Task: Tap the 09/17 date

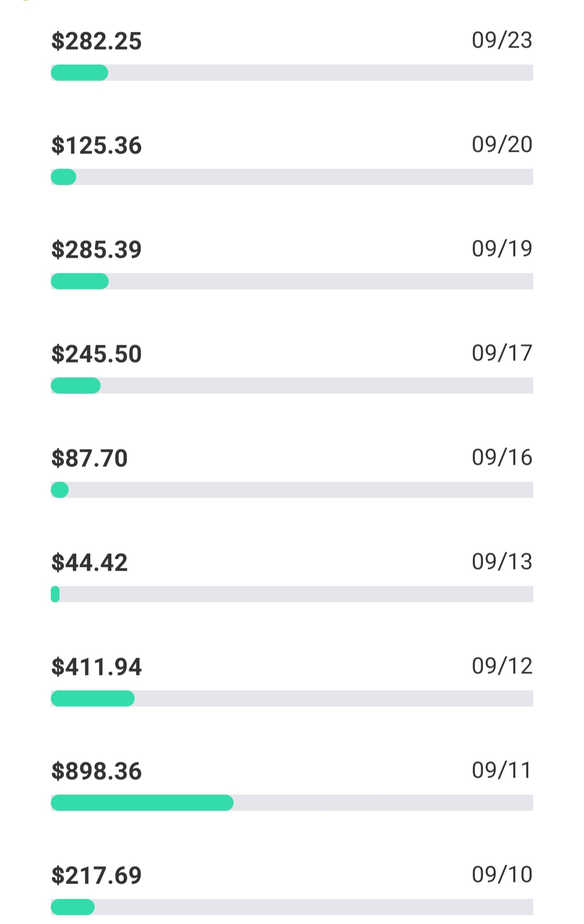Action: point(502,353)
